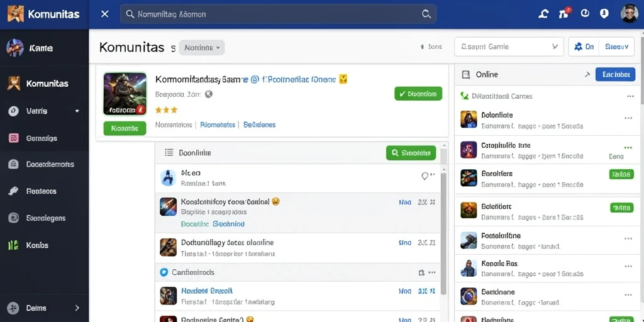
Task: Open the Steeov dropdown button
Action: point(617,47)
